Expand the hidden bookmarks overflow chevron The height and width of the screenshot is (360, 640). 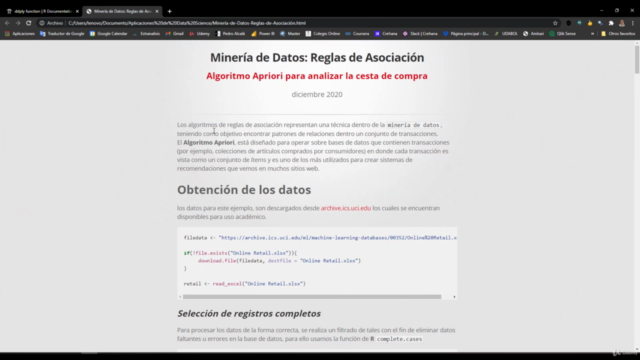point(592,34)
